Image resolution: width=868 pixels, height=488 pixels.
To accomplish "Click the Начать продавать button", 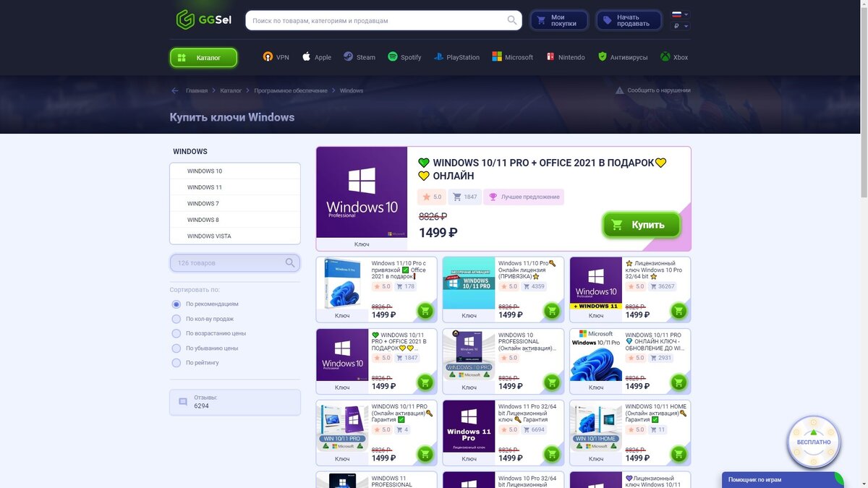I will [x=629, y=20].
